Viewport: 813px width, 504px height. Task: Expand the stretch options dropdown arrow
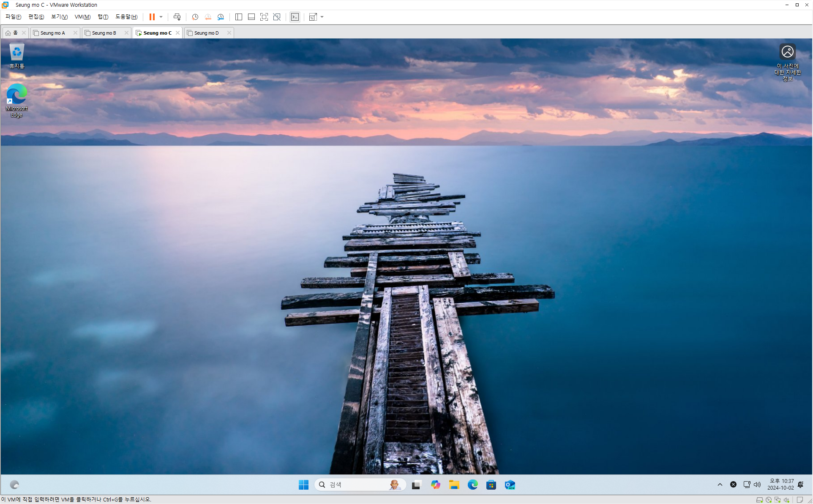[x=322, y=17]
